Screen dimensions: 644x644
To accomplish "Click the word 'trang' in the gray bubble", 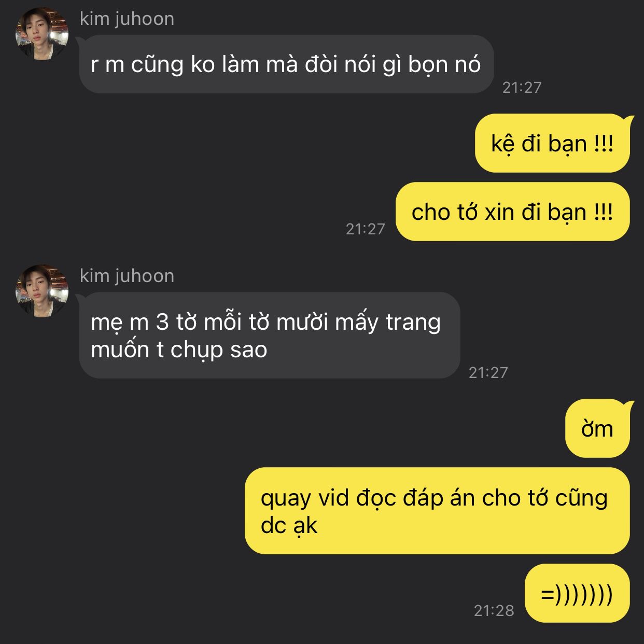I will [x=413, y=323].
